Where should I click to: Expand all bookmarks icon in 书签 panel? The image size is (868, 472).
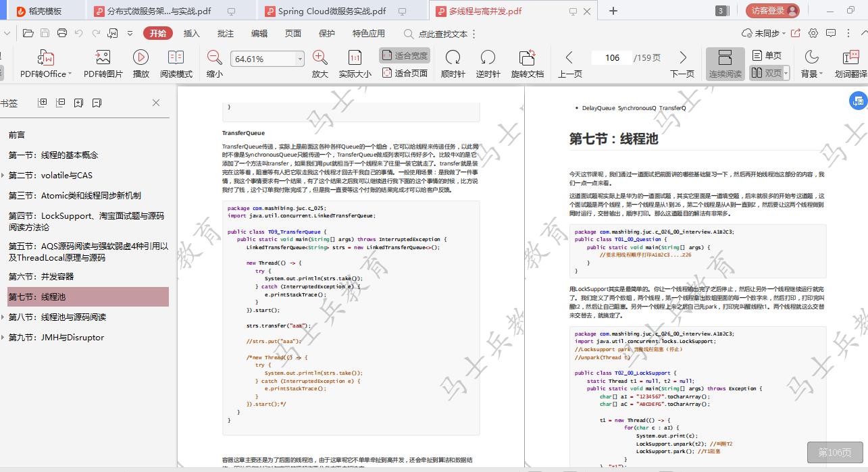43,103
